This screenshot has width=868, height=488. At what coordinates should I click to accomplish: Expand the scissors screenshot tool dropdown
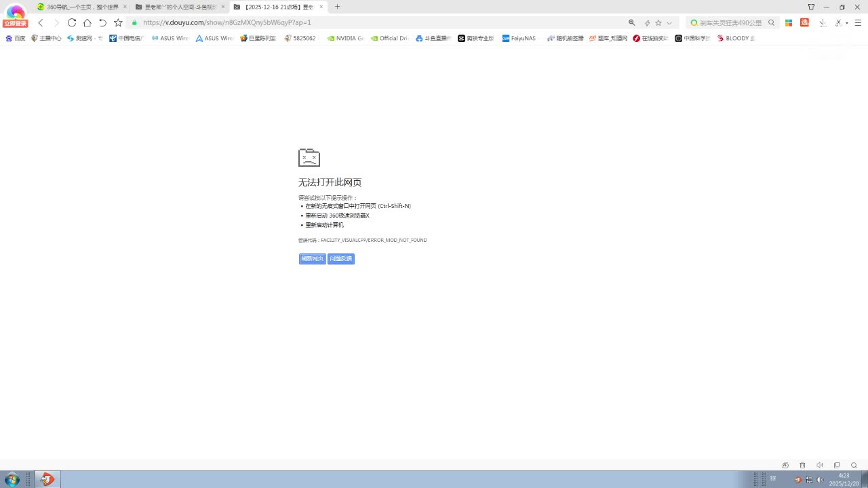[847, 22]
